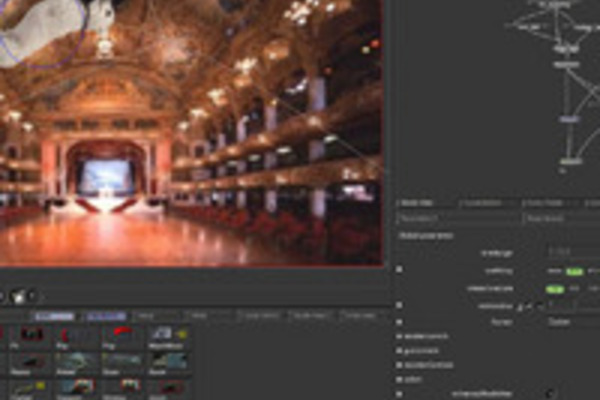
Task: Click the first small icon beside fourth parameter label
Action: click(x=520, y=307)
